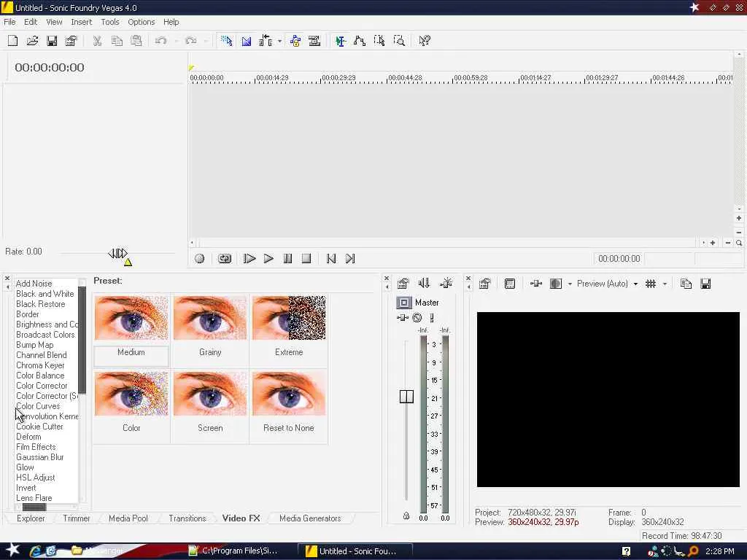Open the Tools menu
This screenshot has width=747, height=560.
pos(110,22)
